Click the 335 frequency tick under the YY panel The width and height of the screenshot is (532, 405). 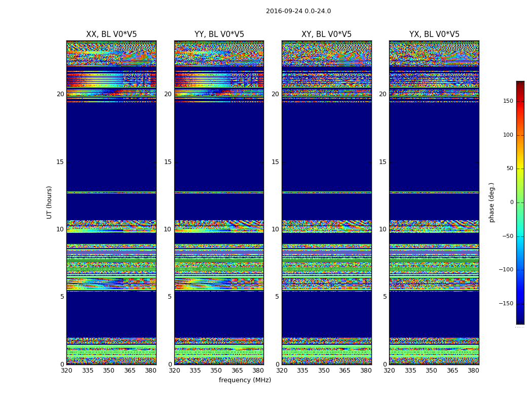pyautogui.click(x=195, y=371)
